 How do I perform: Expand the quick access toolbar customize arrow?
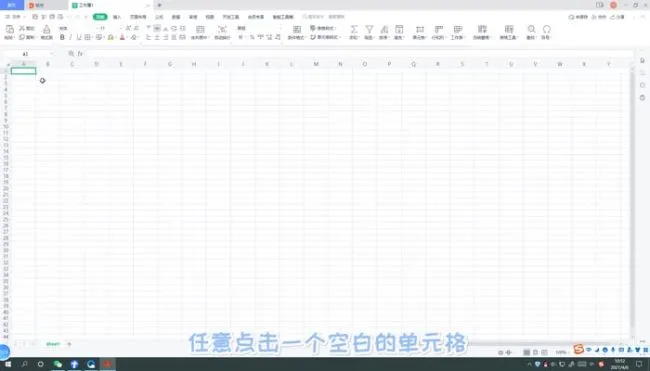(x=86, y=17)
